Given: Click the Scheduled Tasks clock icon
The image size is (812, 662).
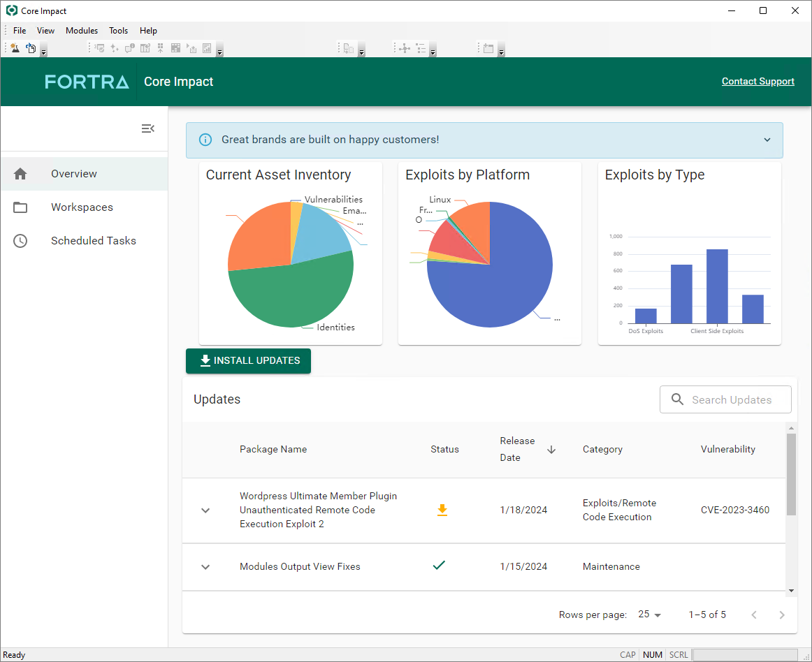Looking at the screenshot, I should click(20, 241).
